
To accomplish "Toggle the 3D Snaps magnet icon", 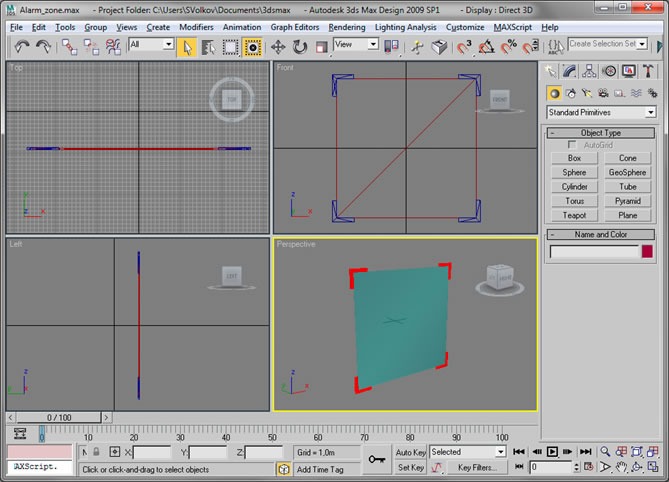I will (464, 47).
